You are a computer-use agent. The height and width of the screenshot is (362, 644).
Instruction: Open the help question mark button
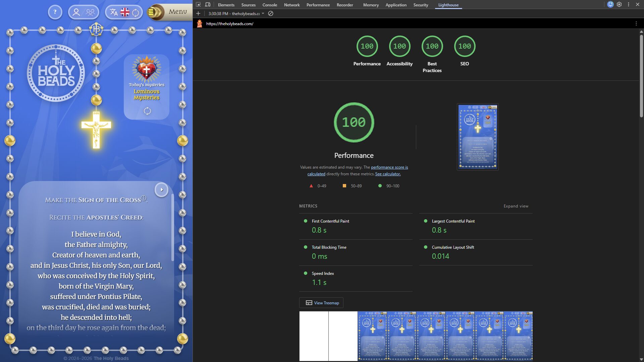pos(55,12)
